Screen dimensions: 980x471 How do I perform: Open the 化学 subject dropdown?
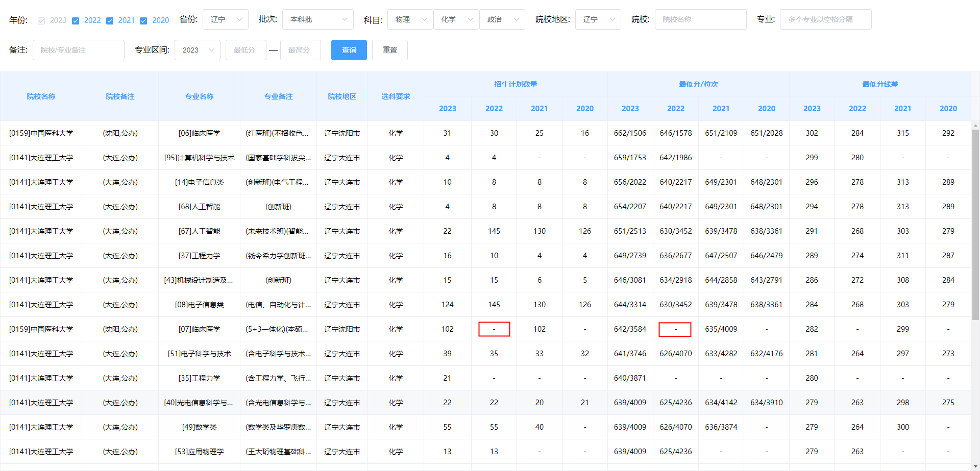tap(456, 19)
